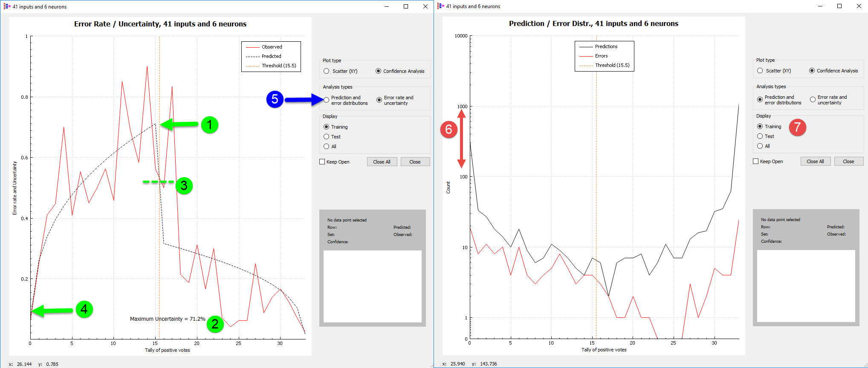Select All display option in left window

327,147
